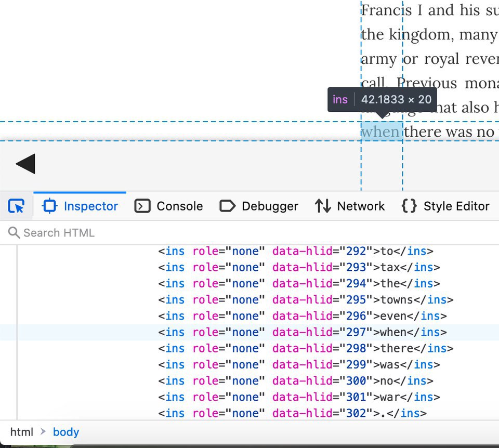499x448 pixels.
Task: Click the Inspector panel icon
Action: tap(50, 206)
